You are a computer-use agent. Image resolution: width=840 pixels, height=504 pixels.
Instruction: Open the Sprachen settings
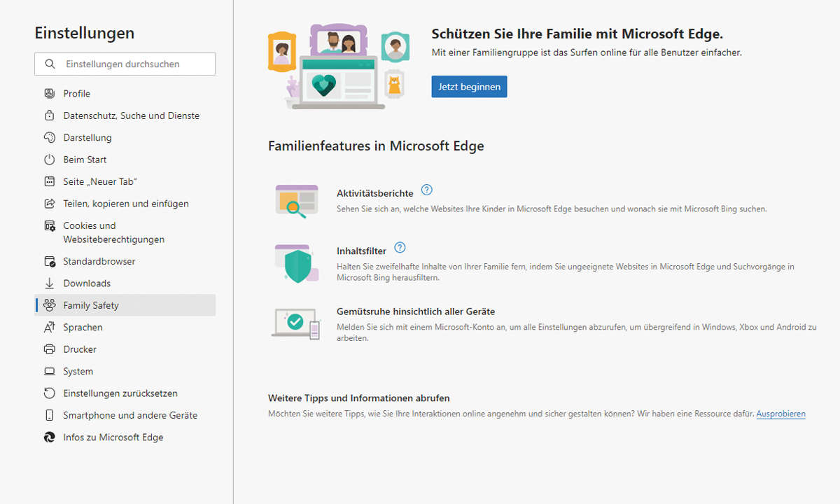(125, 327)
